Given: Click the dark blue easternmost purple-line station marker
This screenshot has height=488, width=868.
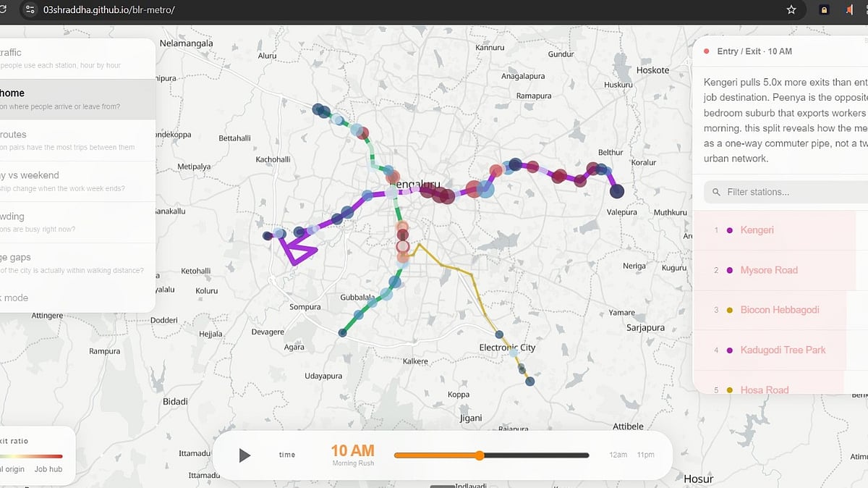Looking at the screenshot, I should [x=617, y=191].
